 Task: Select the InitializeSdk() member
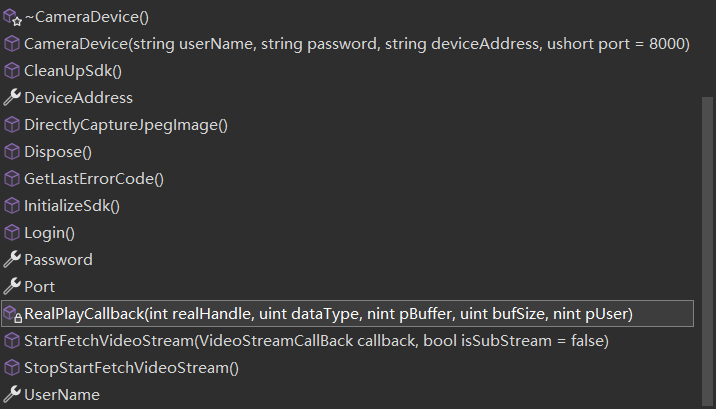click(72, 206)
